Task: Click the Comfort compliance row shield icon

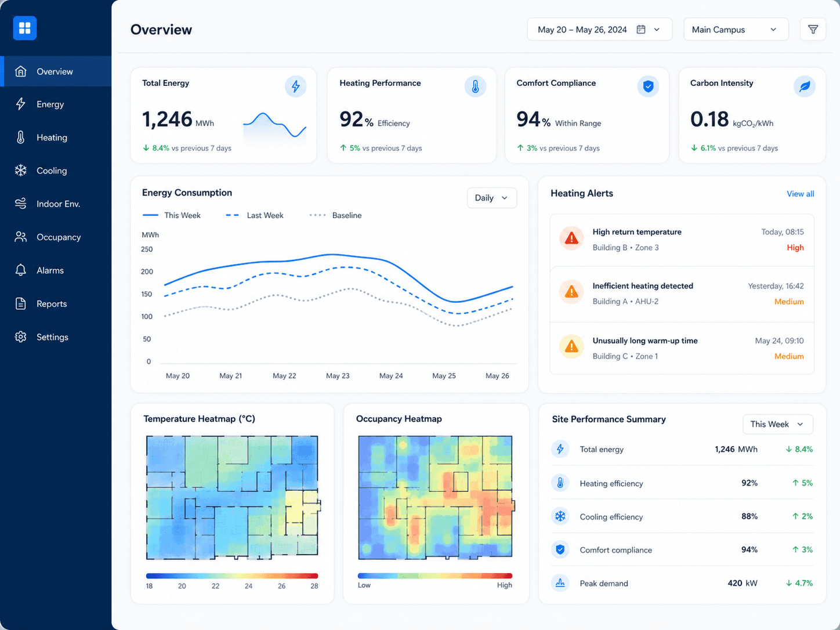Action: (560, 549)
